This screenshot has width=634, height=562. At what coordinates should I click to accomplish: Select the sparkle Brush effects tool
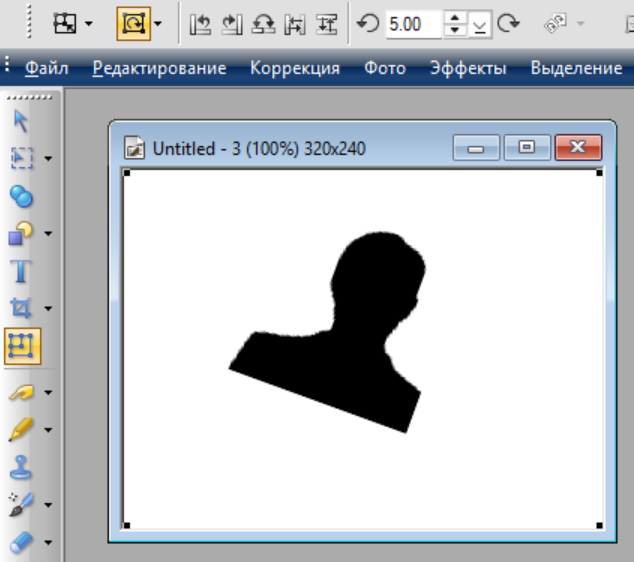(x=21, y=504)
